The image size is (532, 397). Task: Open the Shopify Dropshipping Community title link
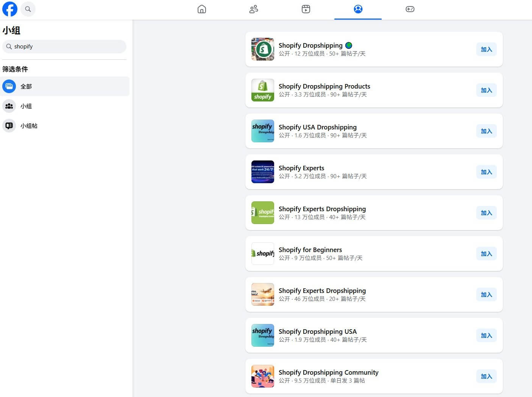click(x=329, y=372)
